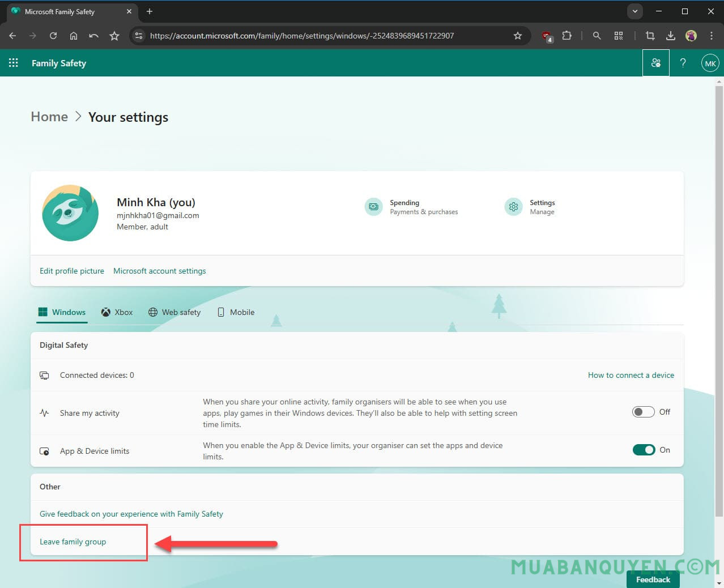The width and height of the screenshot is (724, 588).
Task: Open Microsoft account settings link
Action: (x=160, y=271)
